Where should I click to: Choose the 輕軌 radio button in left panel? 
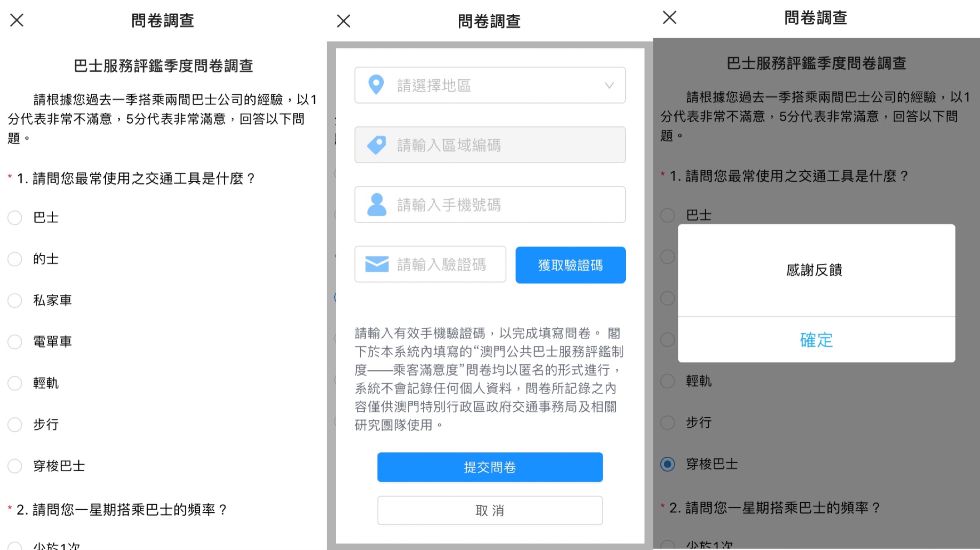[15, 383]
